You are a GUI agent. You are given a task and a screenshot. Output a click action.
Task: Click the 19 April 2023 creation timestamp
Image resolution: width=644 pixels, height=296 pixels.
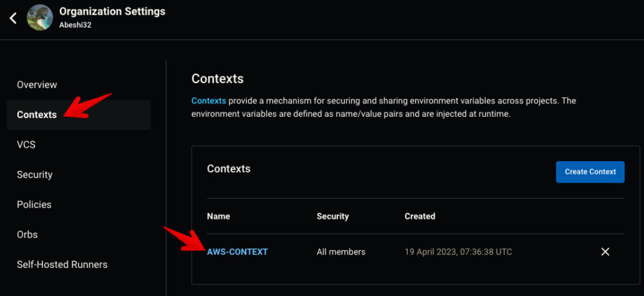click(458, 252)
